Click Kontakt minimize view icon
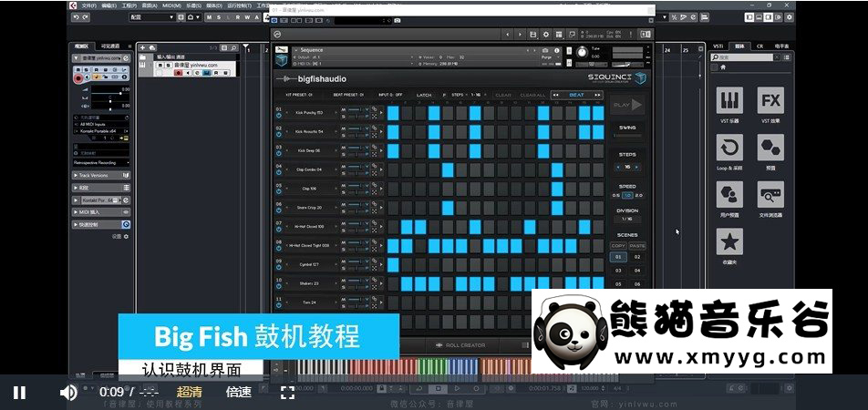Image resolution: width=868 pixels, height=410 pixels. (573, 35)
